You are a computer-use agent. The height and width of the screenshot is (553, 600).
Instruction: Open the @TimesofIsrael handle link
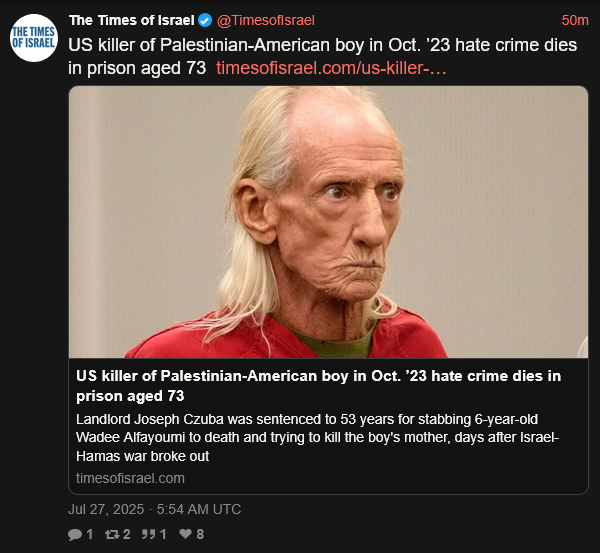[266, 20]
